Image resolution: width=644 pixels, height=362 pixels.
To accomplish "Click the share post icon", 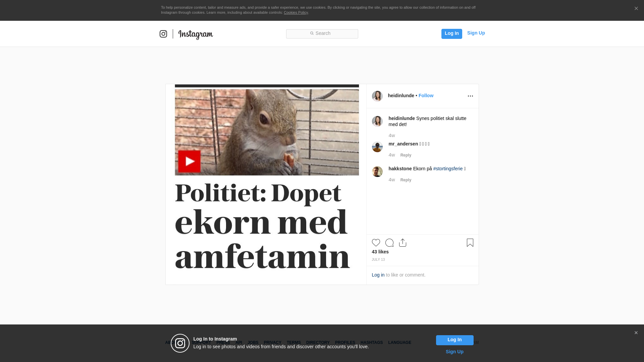I will (403, 243).
